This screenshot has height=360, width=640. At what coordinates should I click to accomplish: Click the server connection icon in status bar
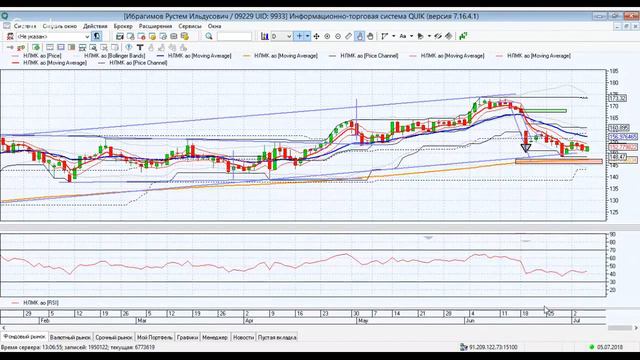point(463,347)
